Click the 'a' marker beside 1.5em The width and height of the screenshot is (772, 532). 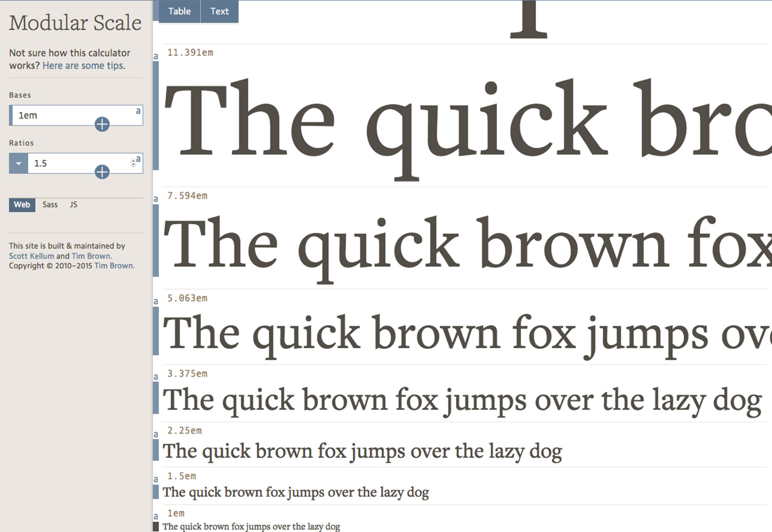coord(156,479)
